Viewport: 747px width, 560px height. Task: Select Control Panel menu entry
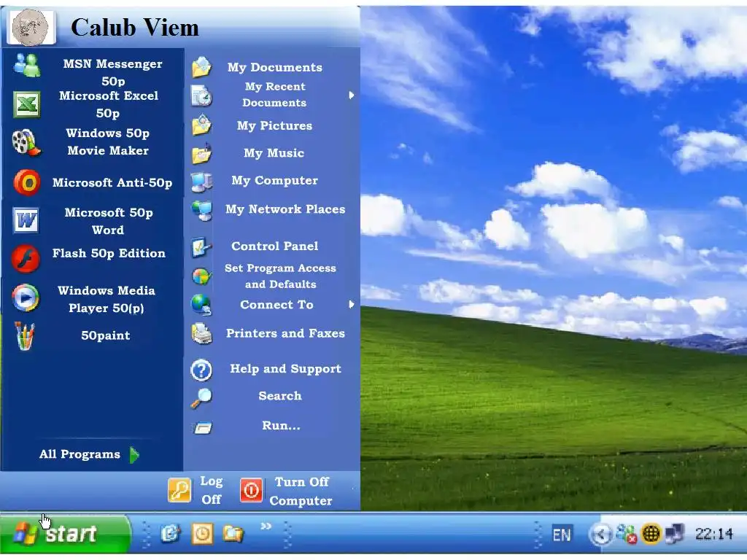(275, 246)
